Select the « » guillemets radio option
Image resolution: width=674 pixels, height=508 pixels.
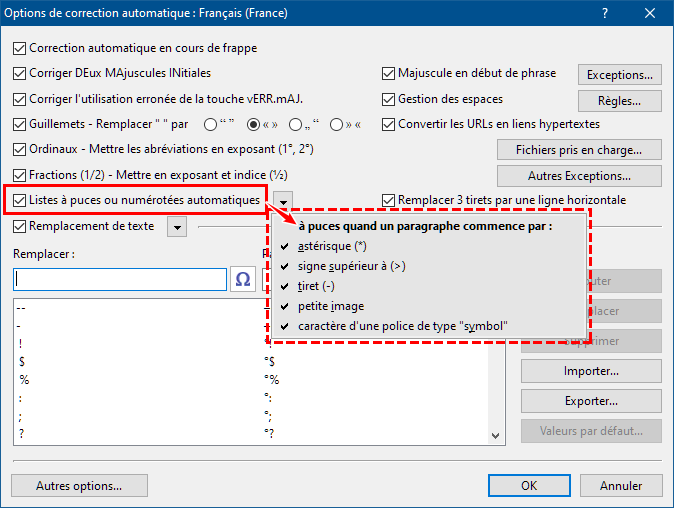click(x=254, y=125)
